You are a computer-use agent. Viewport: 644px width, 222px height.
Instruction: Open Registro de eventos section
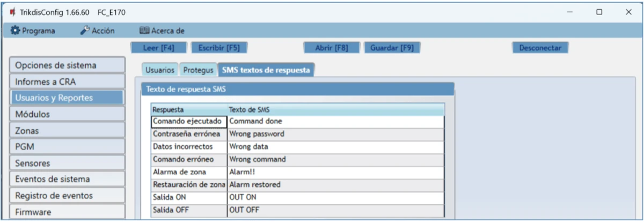pyautogui.click(x=67, y=195)
